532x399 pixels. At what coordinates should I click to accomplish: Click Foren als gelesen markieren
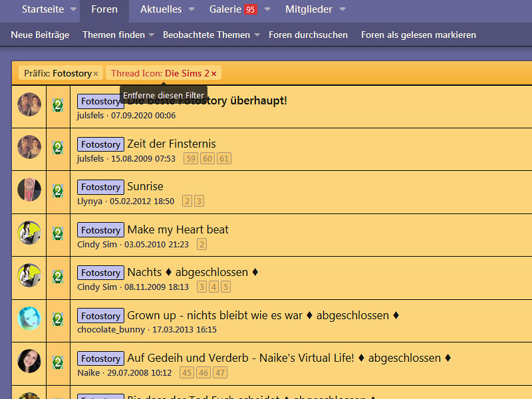click(418, 35)
